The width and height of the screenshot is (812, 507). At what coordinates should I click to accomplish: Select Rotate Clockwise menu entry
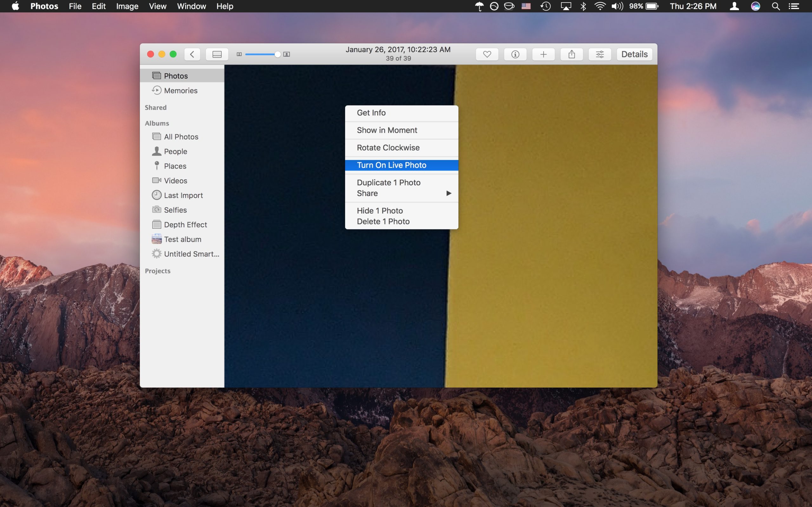pos(388,148)
